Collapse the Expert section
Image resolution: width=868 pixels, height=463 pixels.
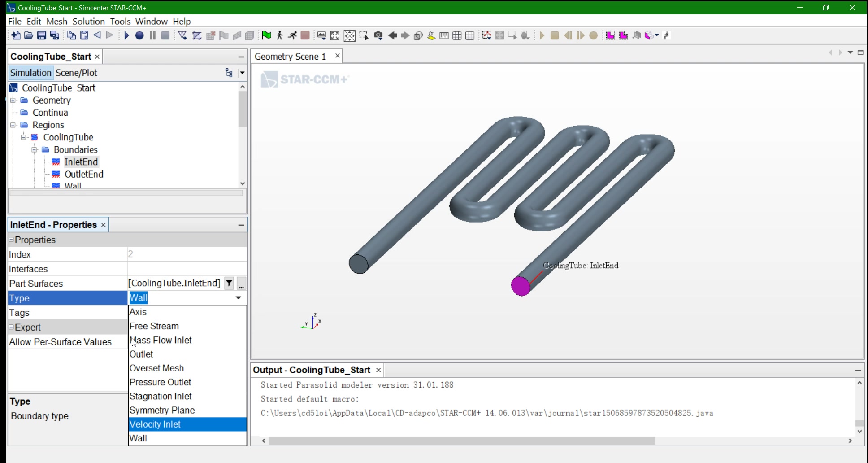click(x=11, y=327)
